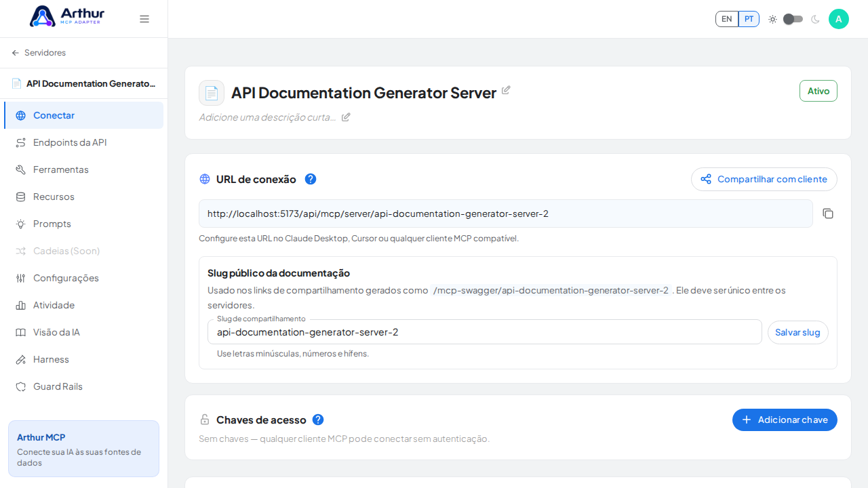Open Atividade in sidebar
The width and height of the screenshot is (868, 488).
tap(83, 305)
